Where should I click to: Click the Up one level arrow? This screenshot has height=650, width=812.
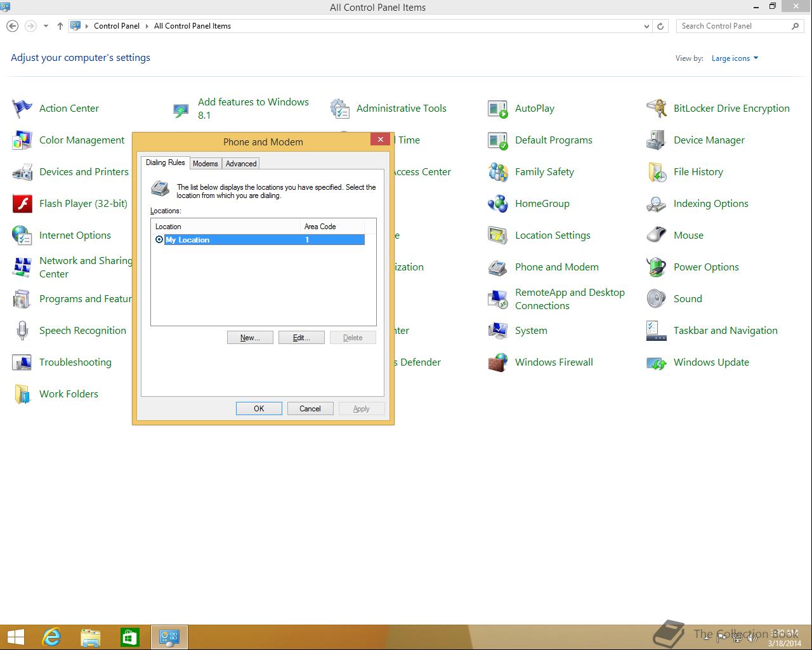[x=60, y=26]
